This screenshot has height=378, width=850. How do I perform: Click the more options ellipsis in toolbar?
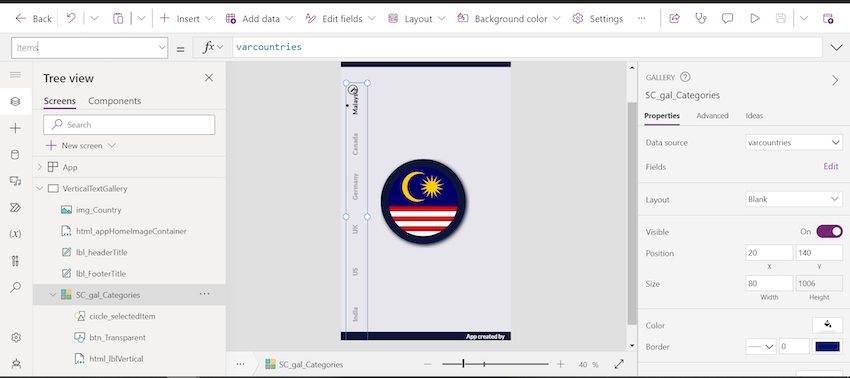[642, 18]
